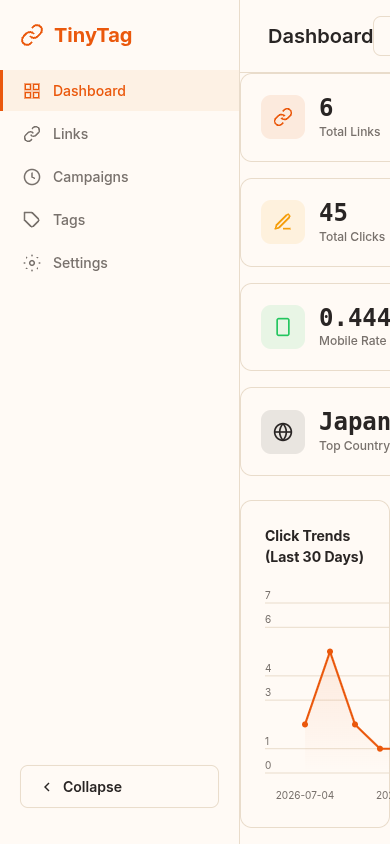Open Settings from the sidebar

pyautogui.click(x=119, y=263)
